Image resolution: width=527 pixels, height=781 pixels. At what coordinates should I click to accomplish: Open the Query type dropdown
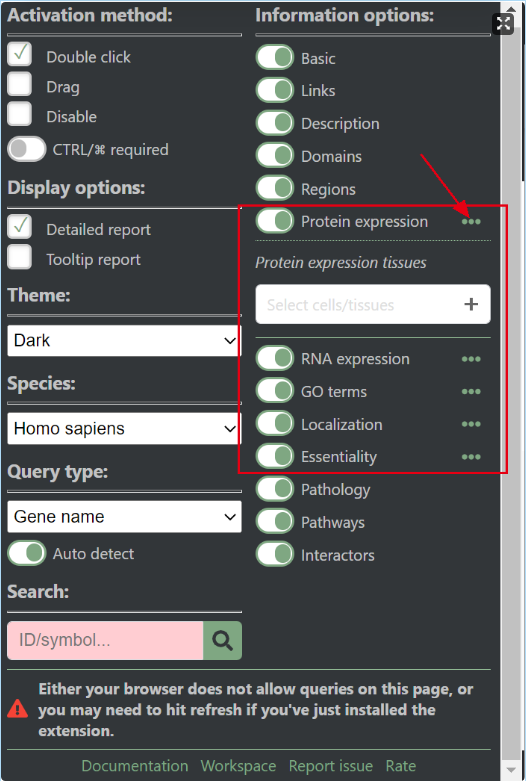click(x=124, y=517)
